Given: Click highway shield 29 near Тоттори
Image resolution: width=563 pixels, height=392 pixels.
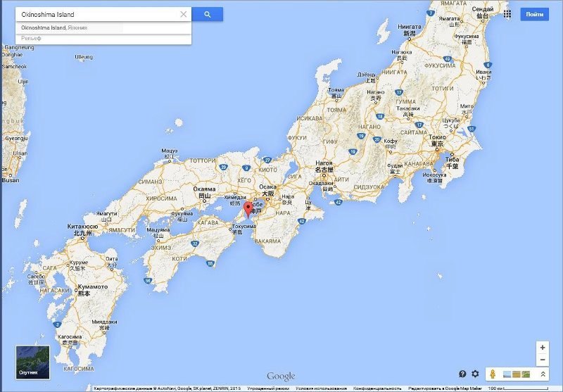Looking at the screenshot, I should (223, 167).
